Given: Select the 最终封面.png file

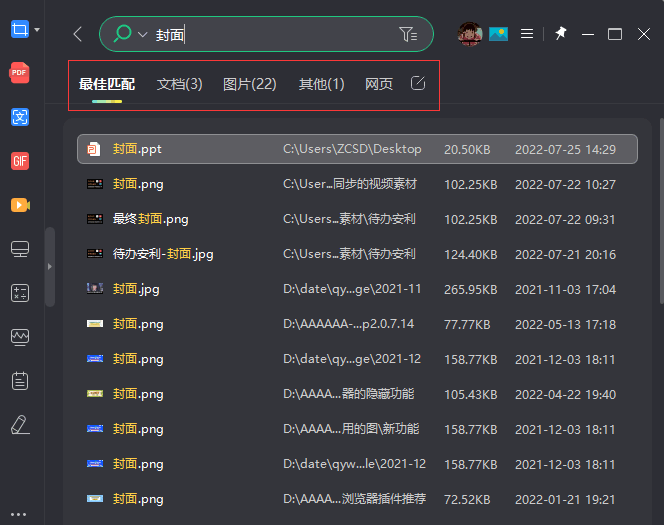Looking at the screenshot, I should coord(357,219).
